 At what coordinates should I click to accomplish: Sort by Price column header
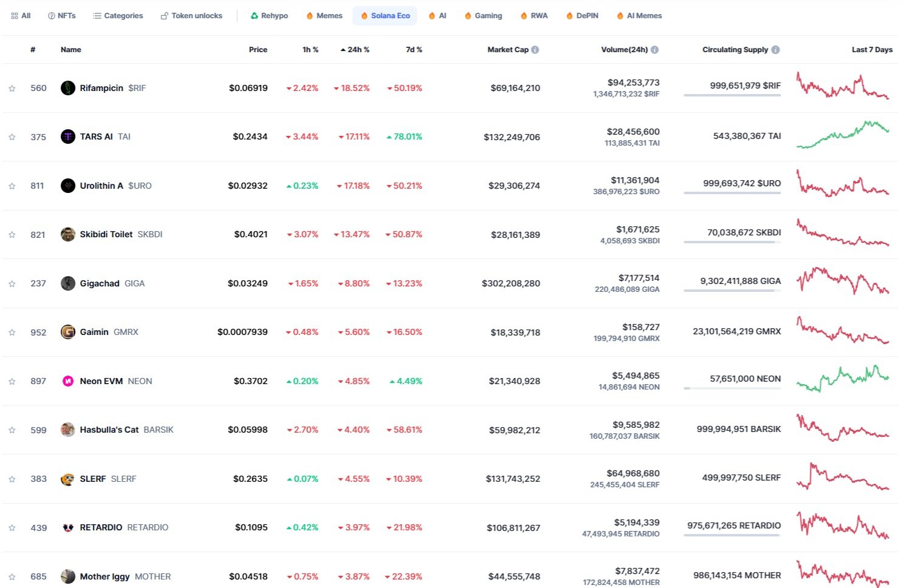258,50
